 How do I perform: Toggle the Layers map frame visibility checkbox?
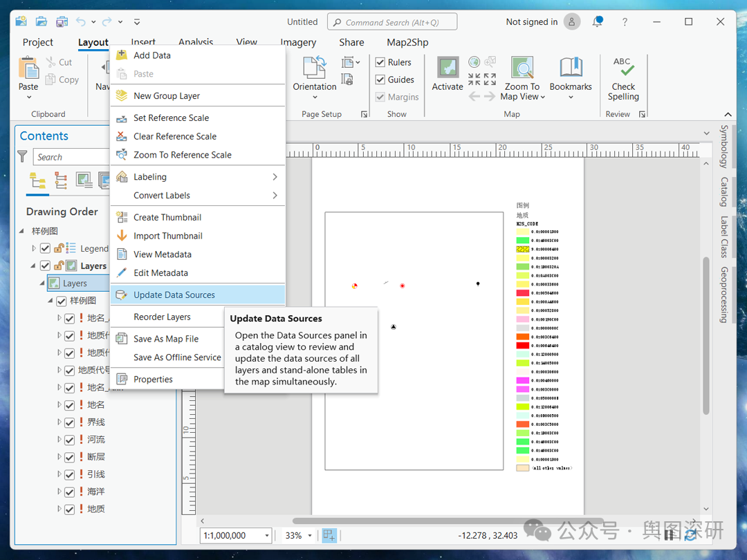click(45, 265)
